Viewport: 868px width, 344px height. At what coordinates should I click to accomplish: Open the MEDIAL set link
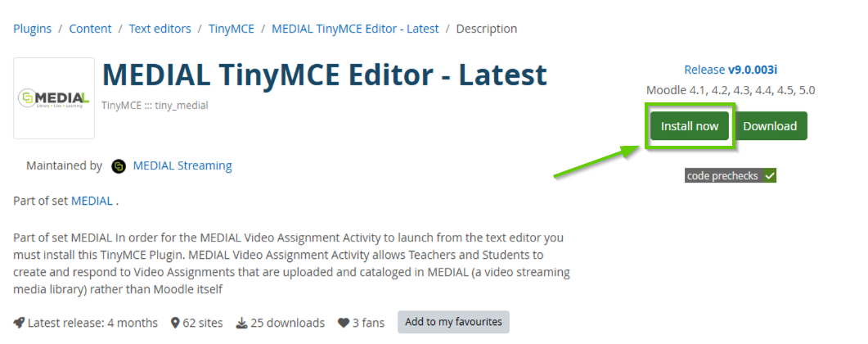[92, 201]
